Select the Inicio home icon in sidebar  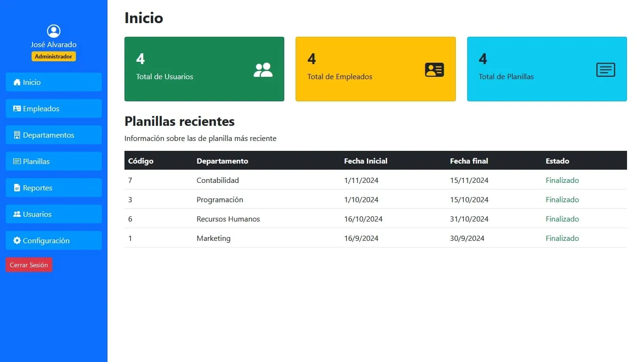[x=17, y=82]
